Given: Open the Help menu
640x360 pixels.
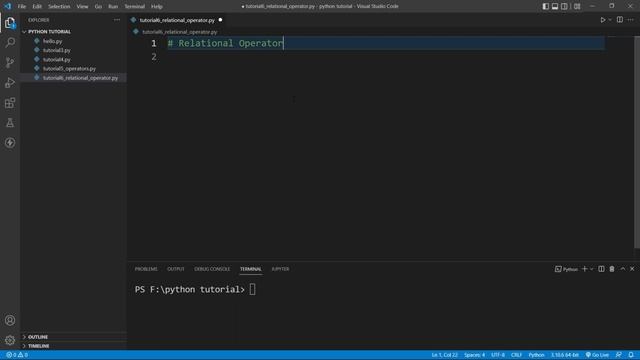Looking at the screenshot, I should click(157, 7).
